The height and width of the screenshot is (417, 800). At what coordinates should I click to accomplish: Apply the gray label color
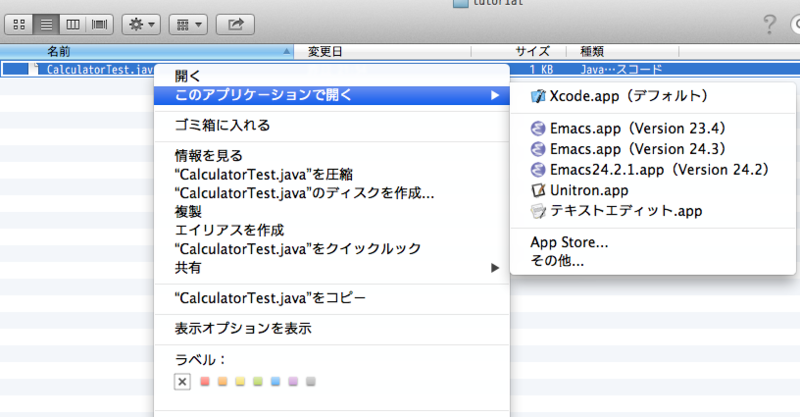tap(311, 381)
